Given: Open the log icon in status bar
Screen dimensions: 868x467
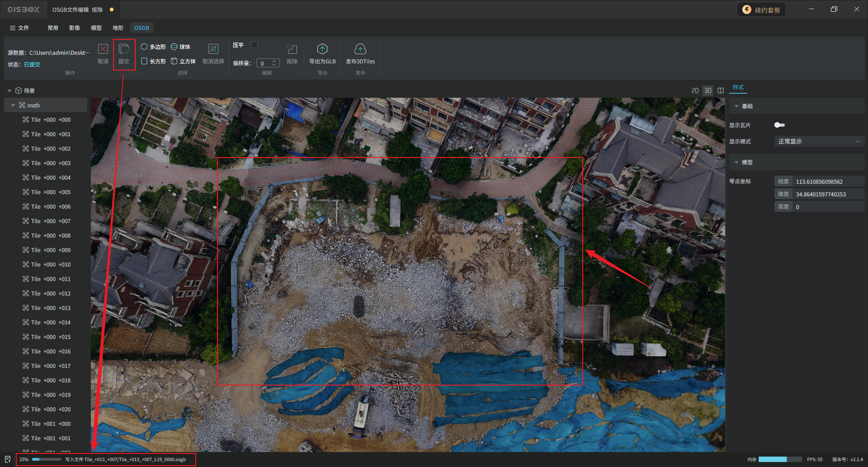Looking at the screenshot, I should 8,459.
